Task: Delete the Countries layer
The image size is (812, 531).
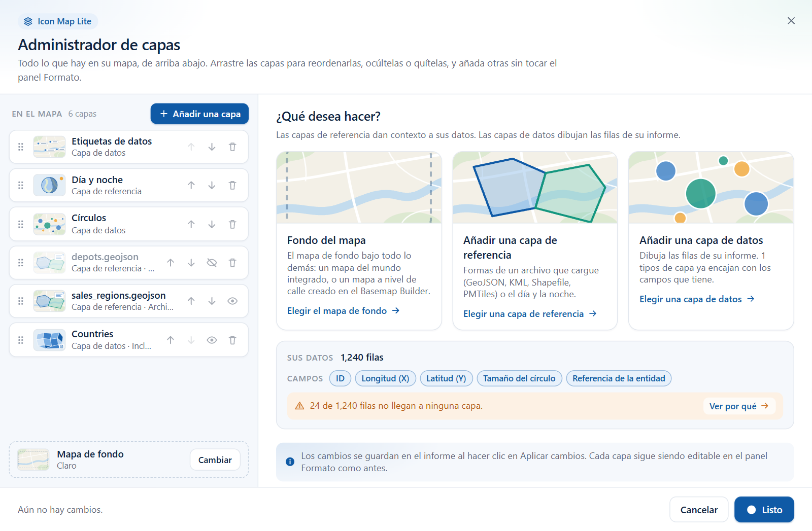Action: 232,340
